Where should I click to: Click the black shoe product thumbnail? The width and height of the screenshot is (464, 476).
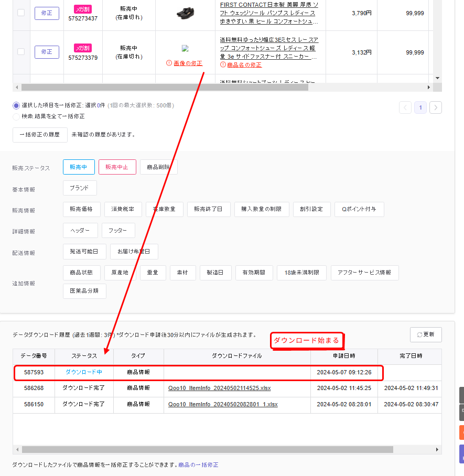pyautogui.click(x=185, y=13)
